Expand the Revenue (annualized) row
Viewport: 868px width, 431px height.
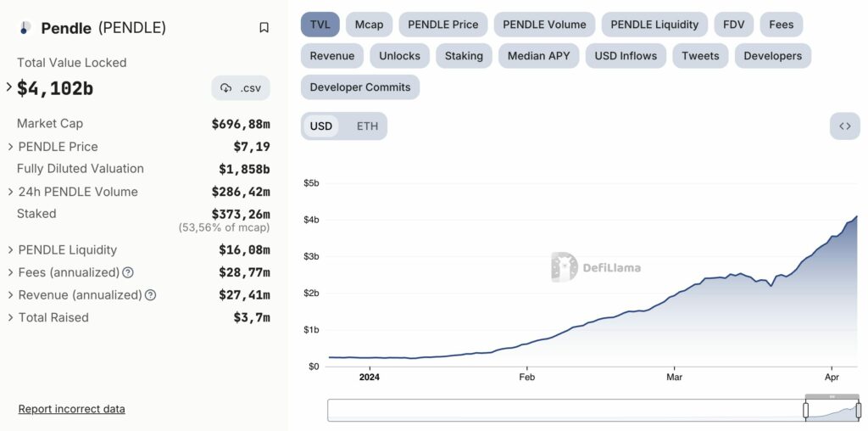point(10,295)
